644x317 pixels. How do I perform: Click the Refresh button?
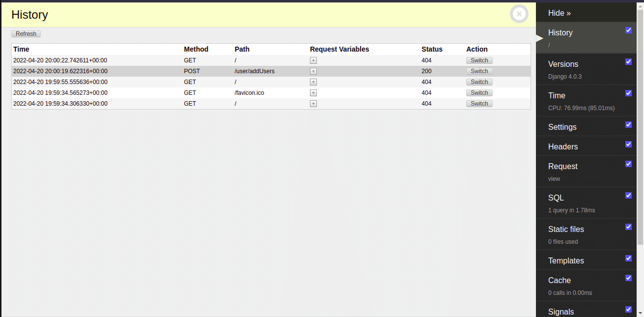(x=26, y=33)
